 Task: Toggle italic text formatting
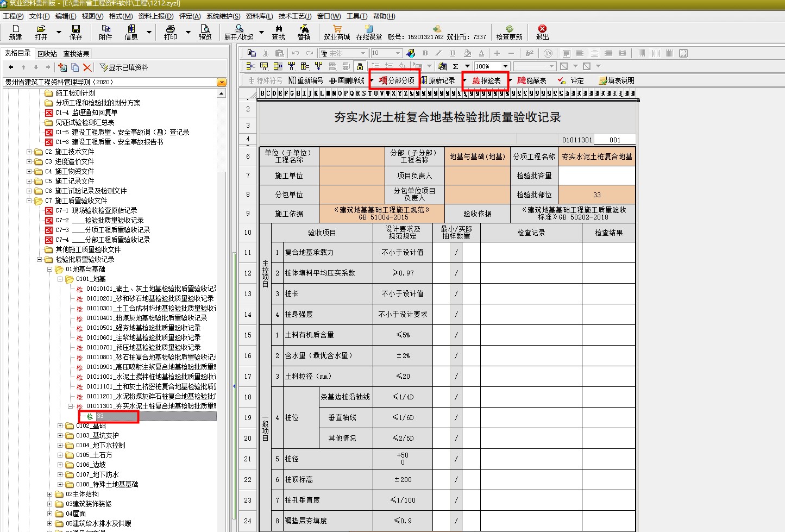point(438,53)
